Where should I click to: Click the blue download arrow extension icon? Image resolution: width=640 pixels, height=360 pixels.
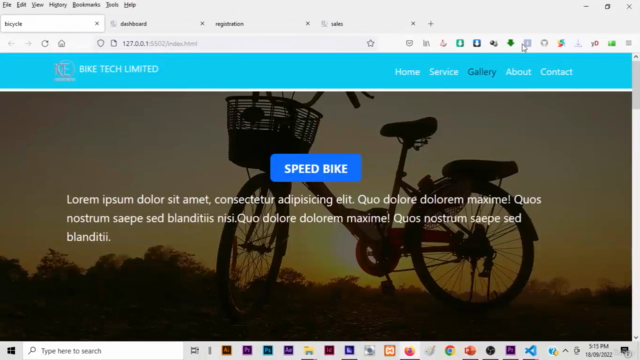pyautogui.click(x=477, y=43)
